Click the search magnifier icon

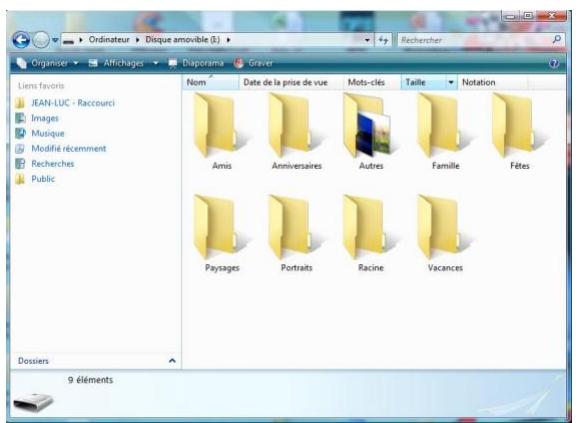coord(556,39)
